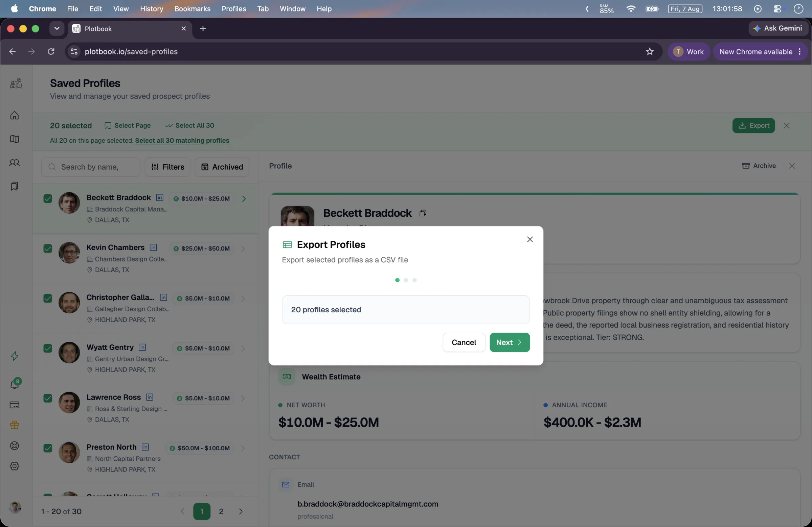812x527 pixels.
Task: Open a new browser tab
Action: point(203,29)
